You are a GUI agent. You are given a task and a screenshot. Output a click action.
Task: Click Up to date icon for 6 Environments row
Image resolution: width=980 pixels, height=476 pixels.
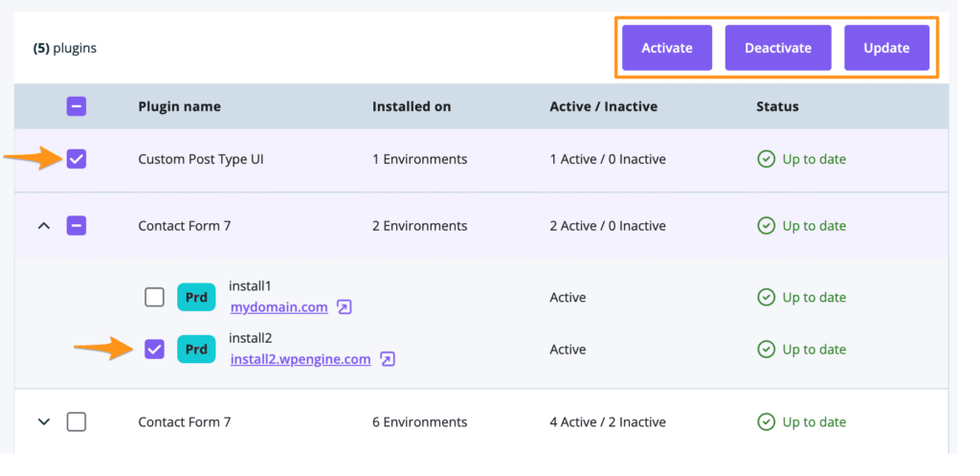(x=766, y=421)
